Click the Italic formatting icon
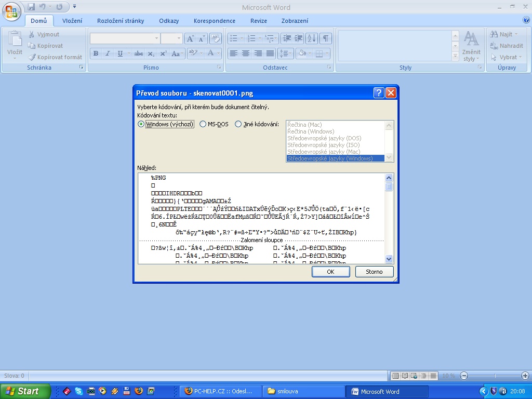This screenshot has height=399, width=532. coord(108,54)
